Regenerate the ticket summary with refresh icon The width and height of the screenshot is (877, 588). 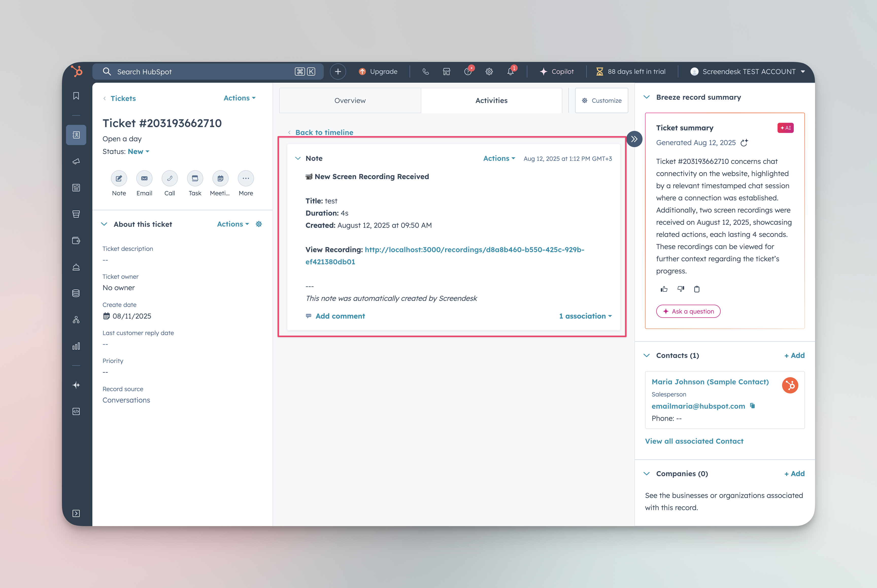744,143
